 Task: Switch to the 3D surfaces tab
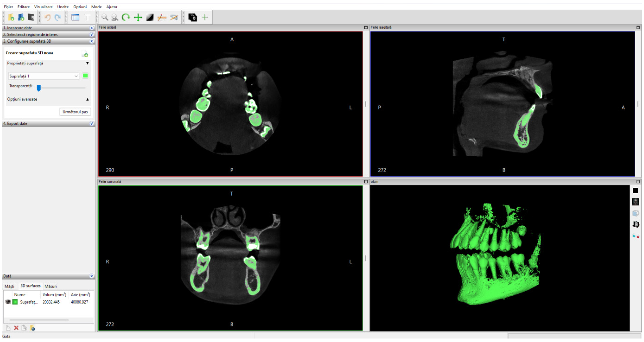point(30,286)
